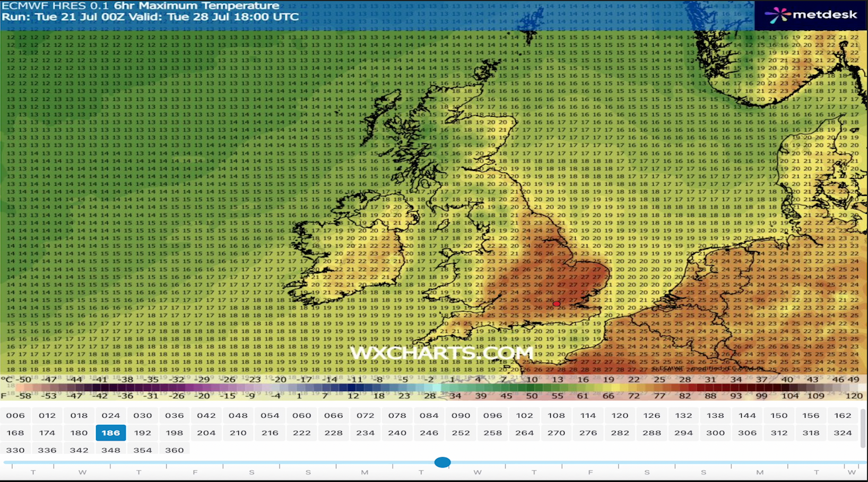Load forecast hour 252

[x=461, y=433]
